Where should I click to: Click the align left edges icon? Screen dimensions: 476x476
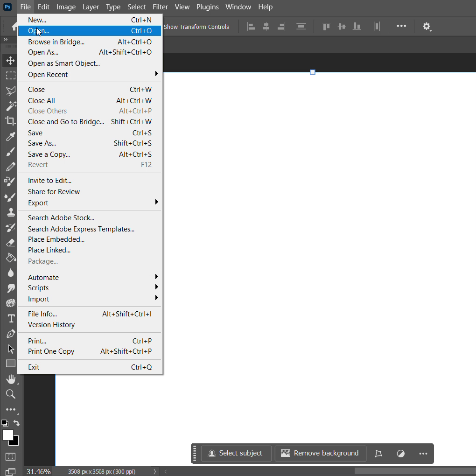click(251, 27)
